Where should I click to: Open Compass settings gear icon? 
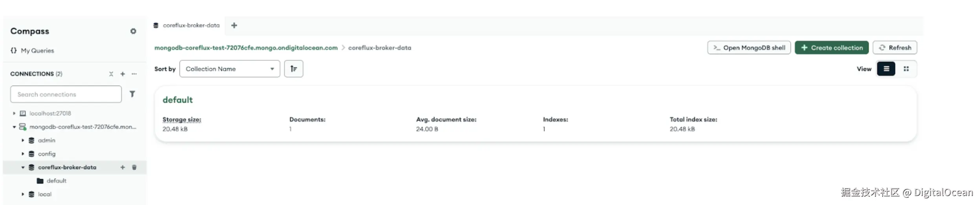click(x=133, y=31)
